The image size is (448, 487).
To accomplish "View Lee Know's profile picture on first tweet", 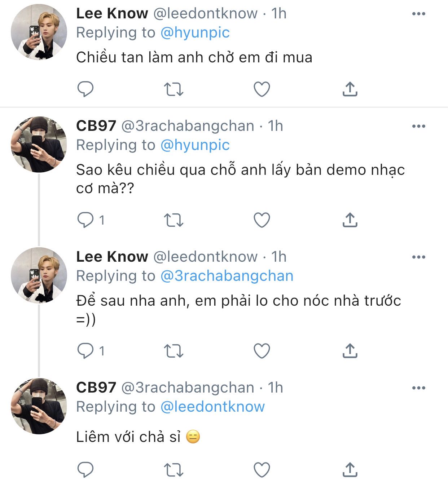I will coord(39,32).
